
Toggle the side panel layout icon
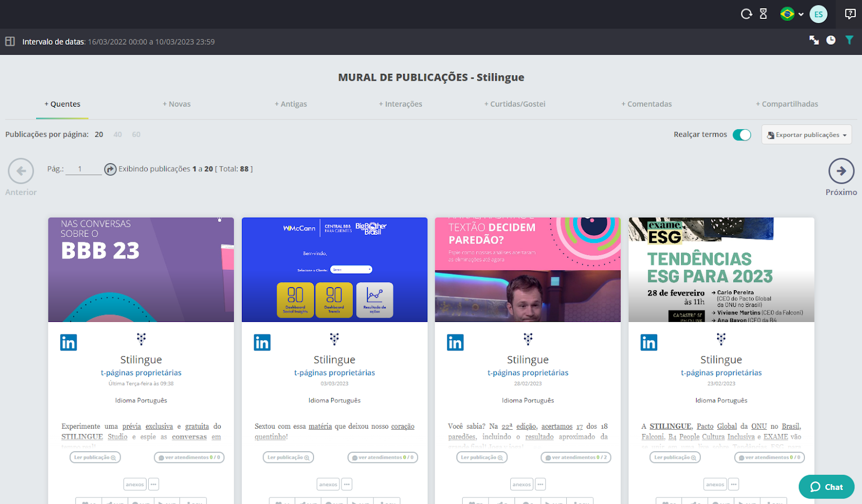(x=10, y=41)
